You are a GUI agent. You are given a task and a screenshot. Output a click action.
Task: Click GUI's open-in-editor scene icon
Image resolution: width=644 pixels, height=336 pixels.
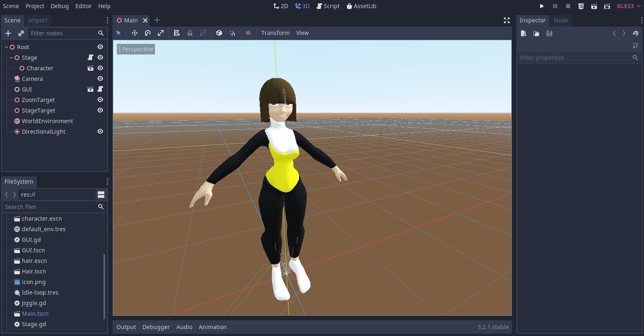point(90,89)
